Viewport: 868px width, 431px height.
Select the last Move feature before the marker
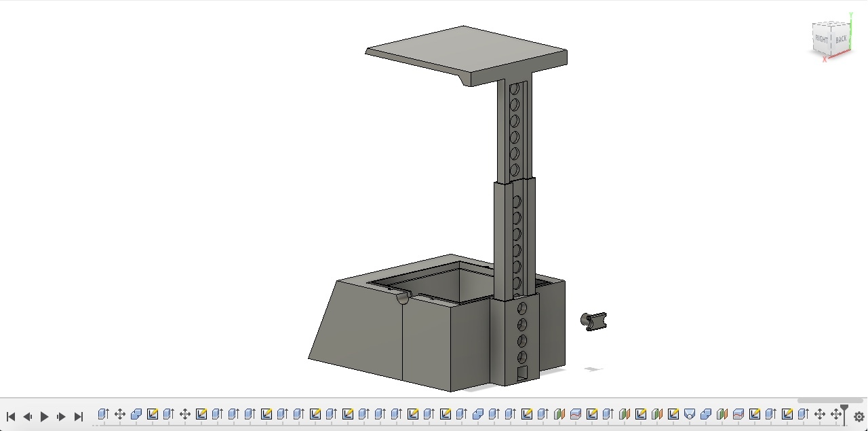[x=836, y=414]
